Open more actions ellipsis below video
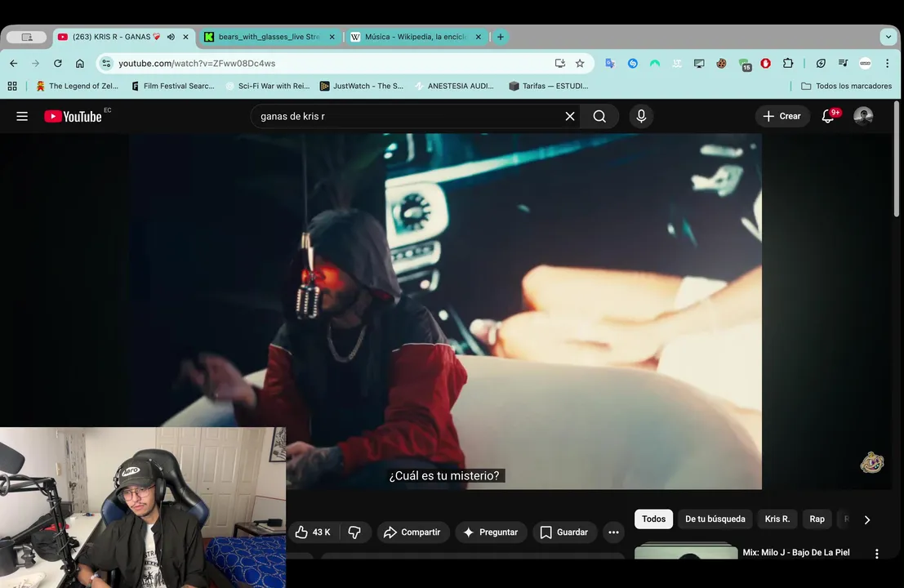The width and height of the screenshot is (904, 588). [613, 532]
